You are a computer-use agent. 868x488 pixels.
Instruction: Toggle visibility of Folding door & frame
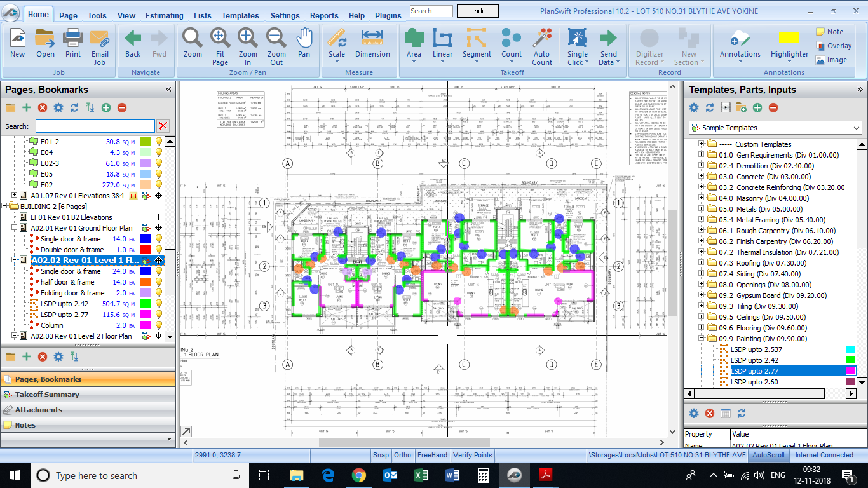click(159, 293)
